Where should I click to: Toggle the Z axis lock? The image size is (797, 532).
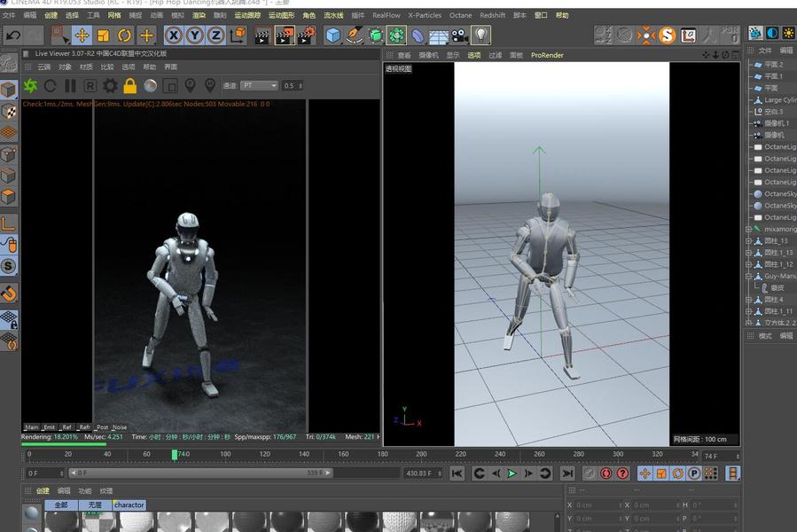[x=216, y=35]
